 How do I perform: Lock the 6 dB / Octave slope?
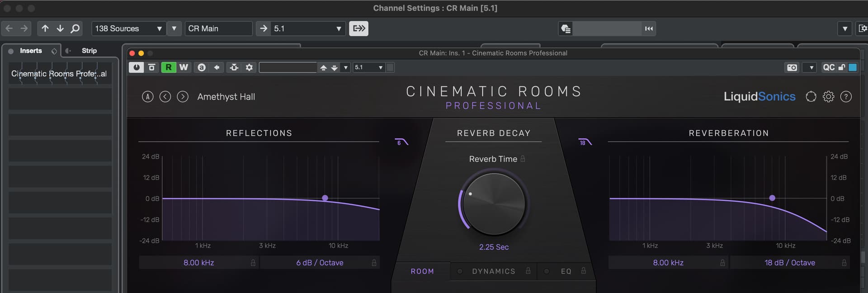pyautogui.click(x=374, y=263)
